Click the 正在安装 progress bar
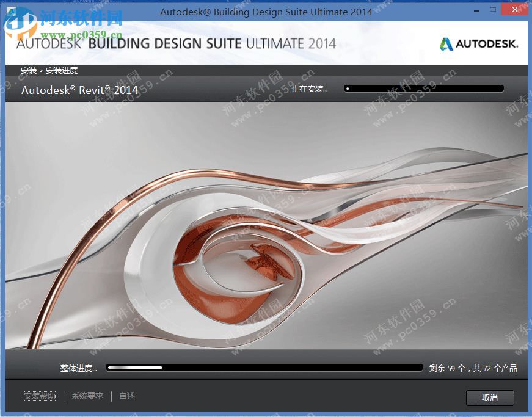 coord(423,88)
